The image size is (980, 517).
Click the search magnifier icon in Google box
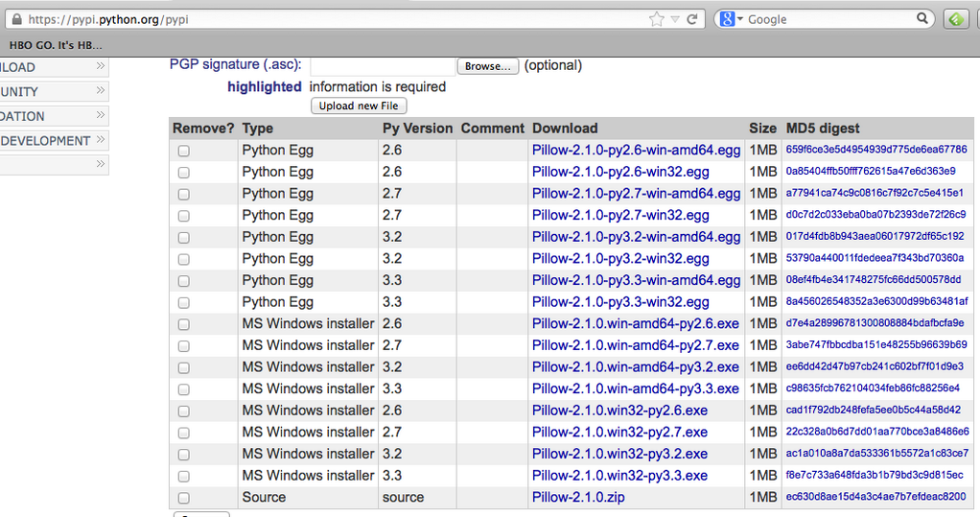click(x=922, y=19)
